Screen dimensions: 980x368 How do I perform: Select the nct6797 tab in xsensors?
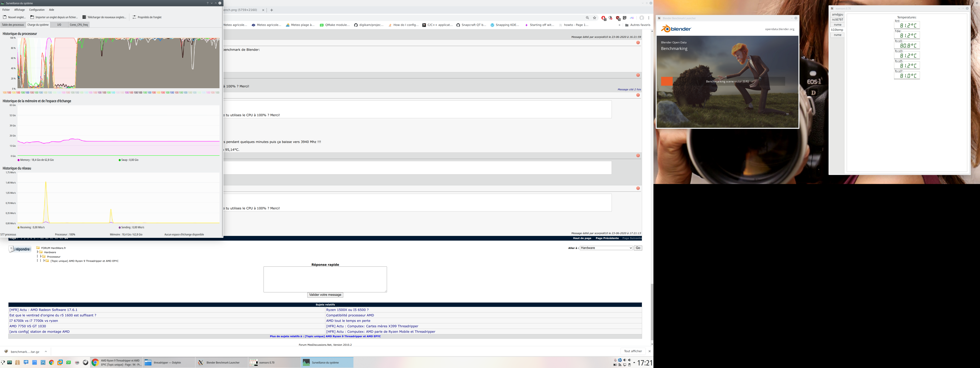click(837, 19)
